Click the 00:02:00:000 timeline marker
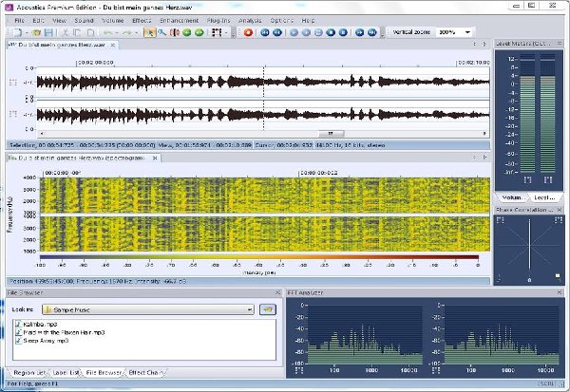This screenshot has height=392, width=570. pyautogui.click(x=95, y=63)
